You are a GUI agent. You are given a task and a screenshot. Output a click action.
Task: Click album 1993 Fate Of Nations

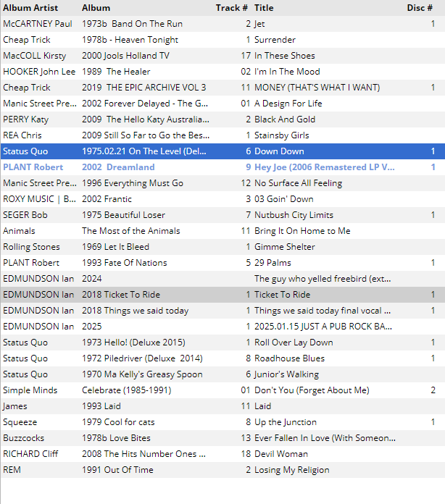(125, 263)
